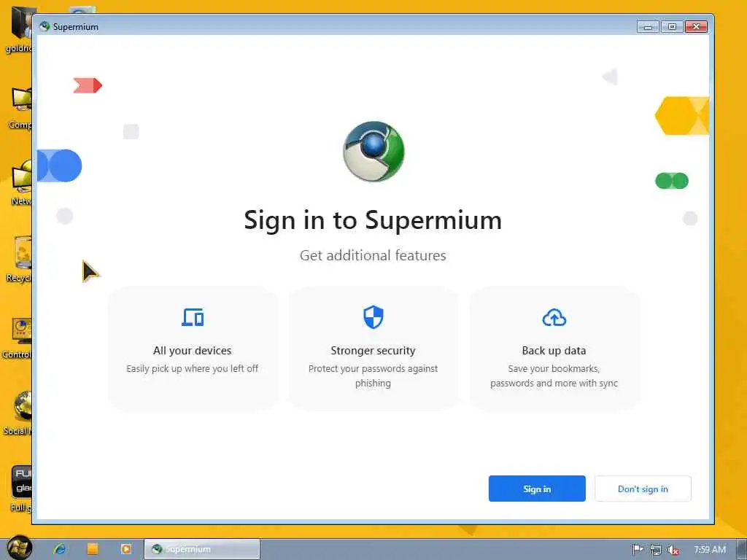Launch Internet Explorer from the taskbar
Image resolution: width=747 pixels, height=560 pixels.
[x=60, y=549]
